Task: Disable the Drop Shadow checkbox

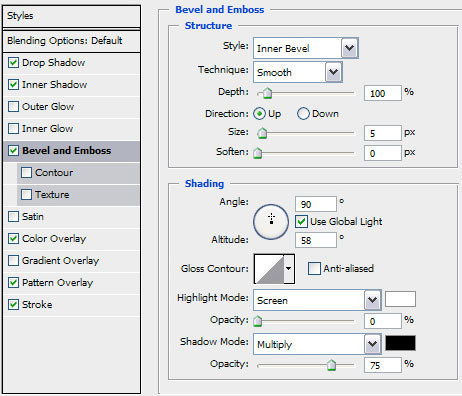Action: pyautogui.click(x=13, y=63)
